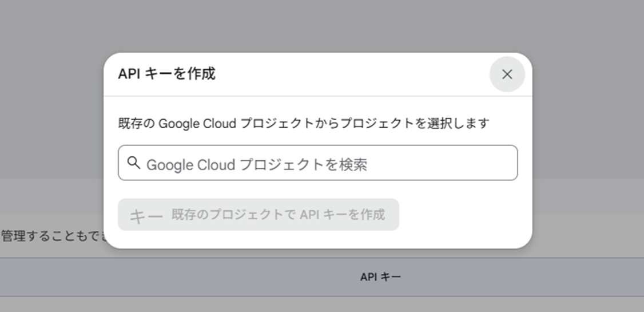Click the placeholder text inside the search box

(257, 165)
